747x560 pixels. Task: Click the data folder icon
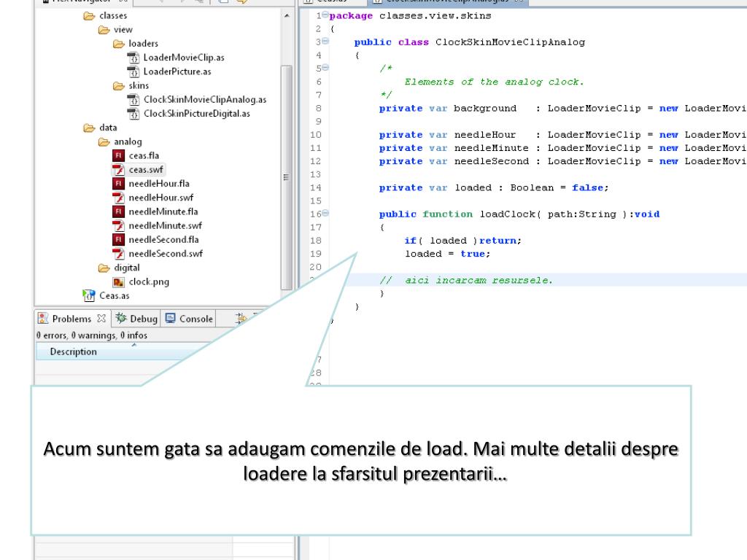click(89, 128)
